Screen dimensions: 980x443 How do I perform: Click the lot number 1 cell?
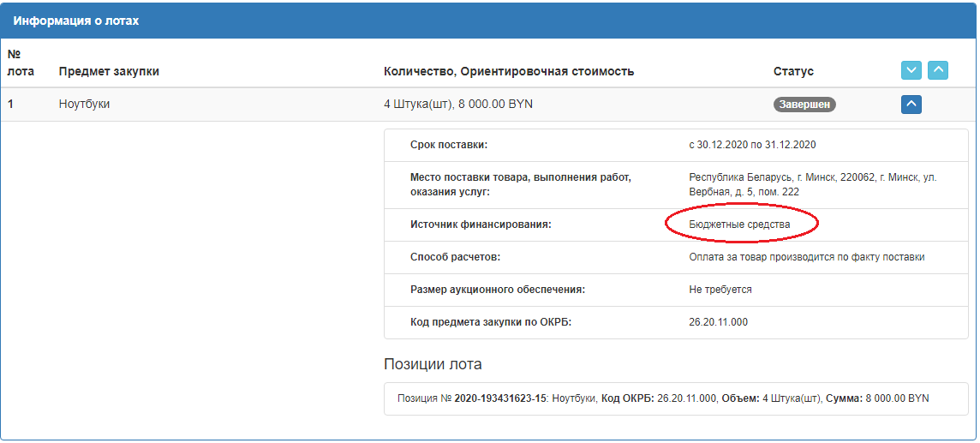[10, 105]
